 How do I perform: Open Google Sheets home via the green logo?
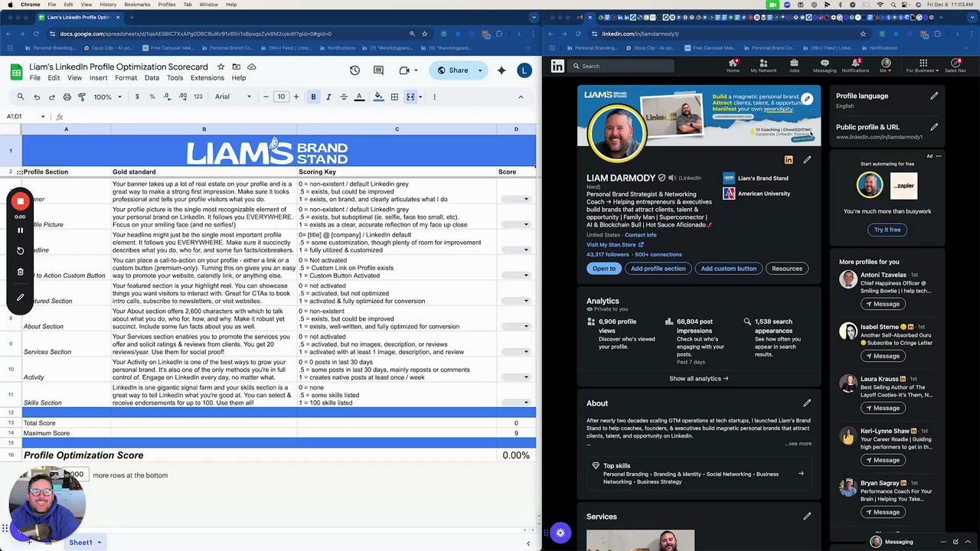click(x=15, y=72)
